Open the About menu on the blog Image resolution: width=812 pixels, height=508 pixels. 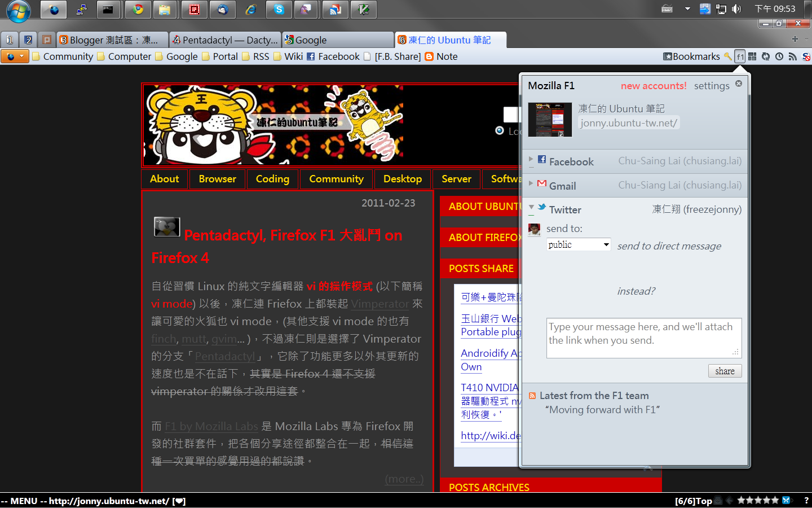click(x=164, y=179)
